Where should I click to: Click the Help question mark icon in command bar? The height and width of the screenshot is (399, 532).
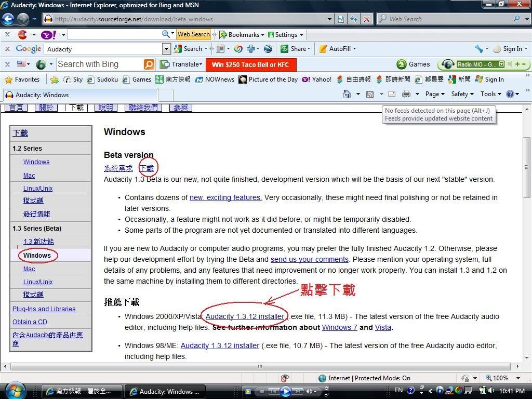coord(510,94)
